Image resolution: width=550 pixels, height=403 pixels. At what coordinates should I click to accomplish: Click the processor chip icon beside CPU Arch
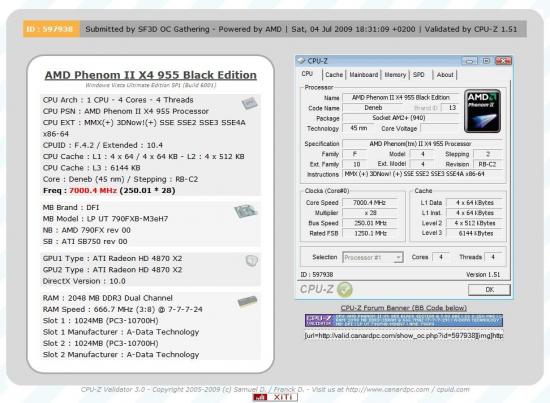[x=249, y=103]
